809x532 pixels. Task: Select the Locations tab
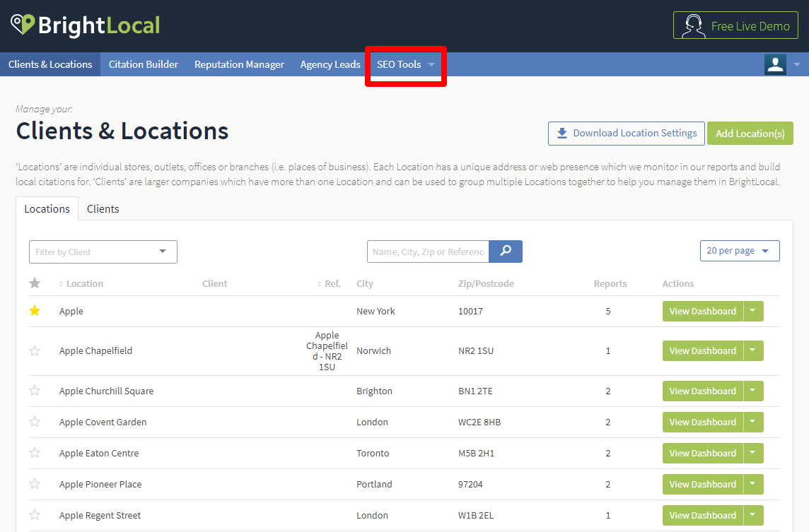(x=47, y=209)
